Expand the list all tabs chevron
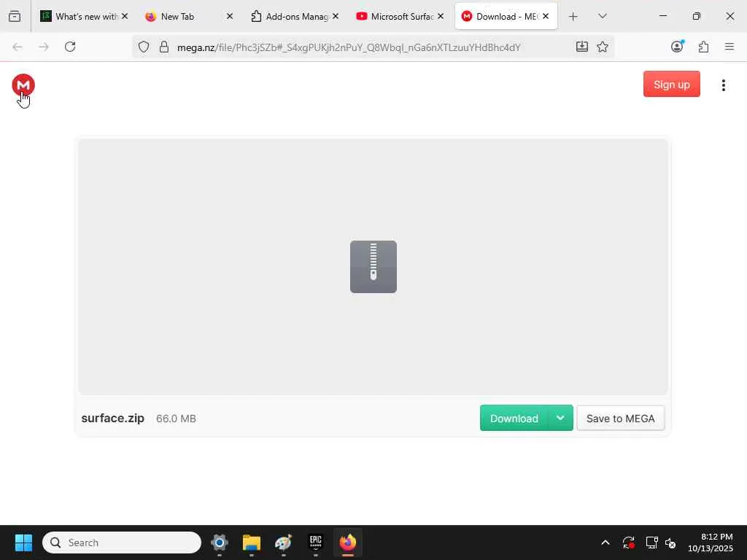The height and width of the screenshot is (560, 747). pos(602,17)
